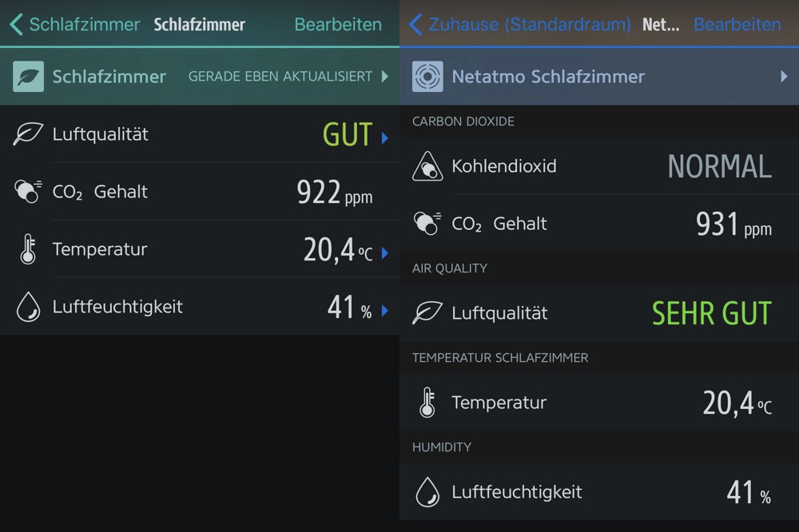Open the Netatmo Schlafzimmer disclosure arrow

pyautogui.click(x=783, y=77)
